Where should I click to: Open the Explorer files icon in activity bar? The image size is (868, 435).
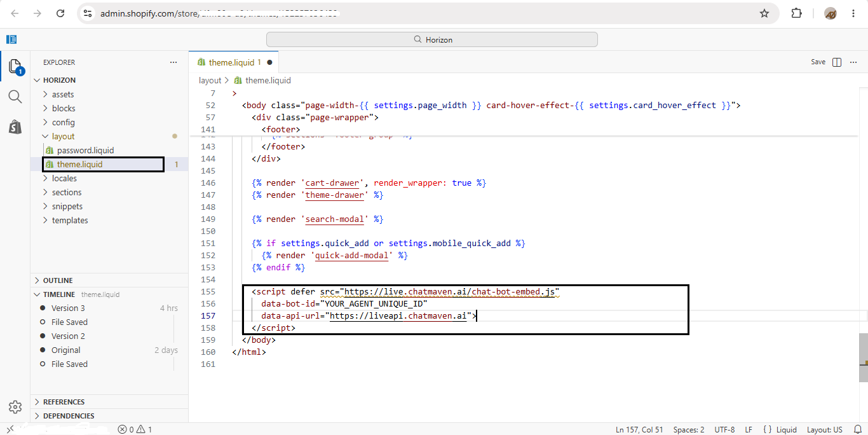[x=15, y=66]
